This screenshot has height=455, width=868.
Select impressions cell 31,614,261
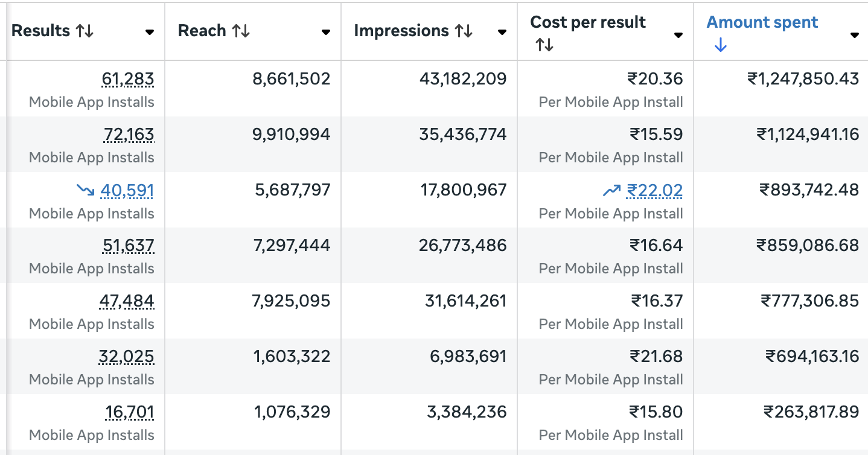pyautogui.click(x=466, y=301)
